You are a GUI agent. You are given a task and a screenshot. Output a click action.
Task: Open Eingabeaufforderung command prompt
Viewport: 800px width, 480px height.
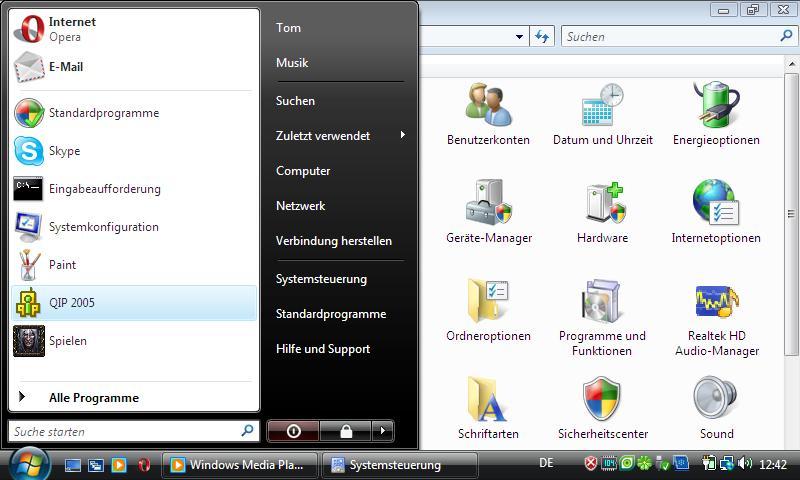pos(134,189)
